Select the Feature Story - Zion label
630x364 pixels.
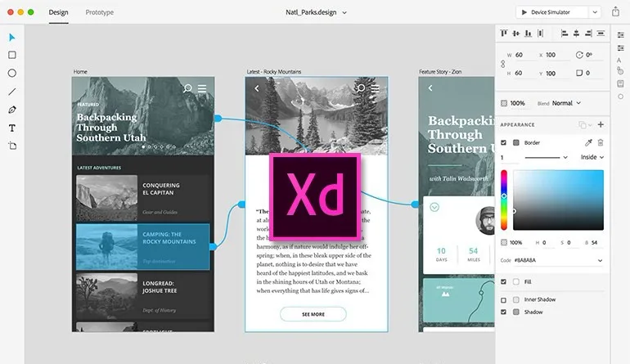(x=440, y=71)
